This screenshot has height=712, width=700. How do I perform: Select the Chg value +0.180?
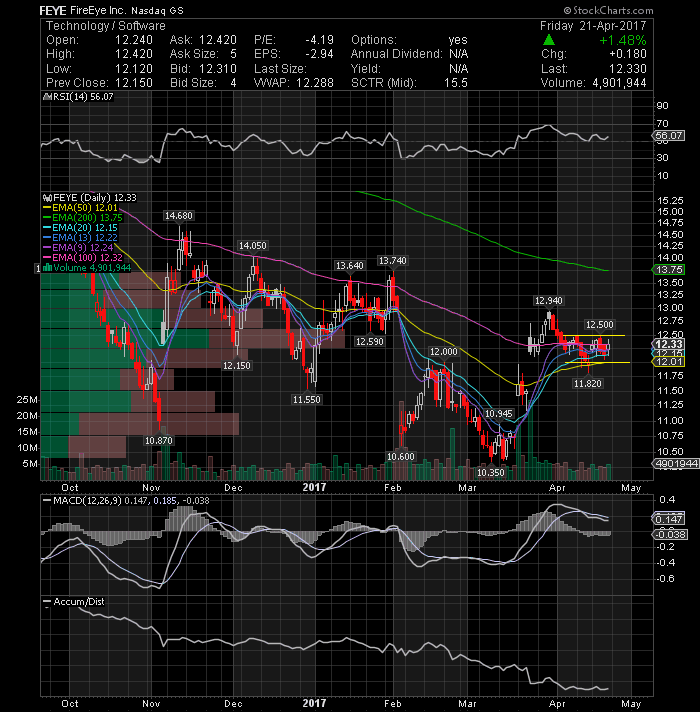click(x=628, y=54)
